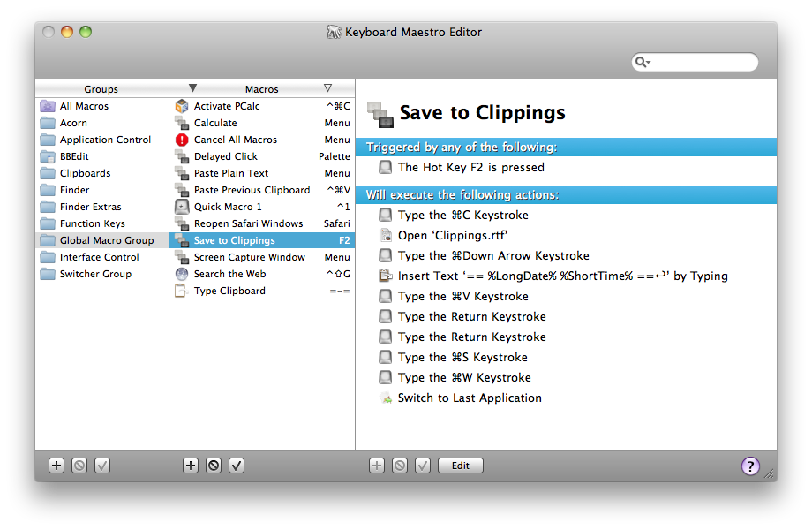The image size is (812, 530).
Task: Click the Groups column header
Action: (101, 89)
